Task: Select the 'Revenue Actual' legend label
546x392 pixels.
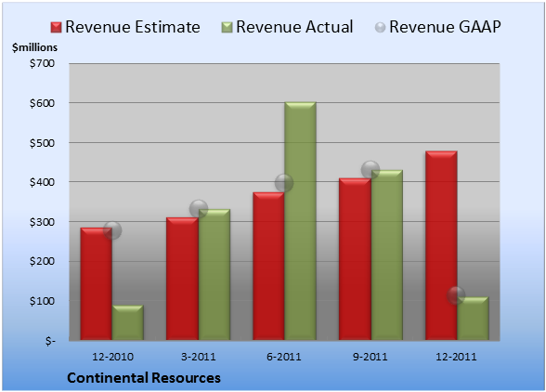Action: (x=294, y=27)
